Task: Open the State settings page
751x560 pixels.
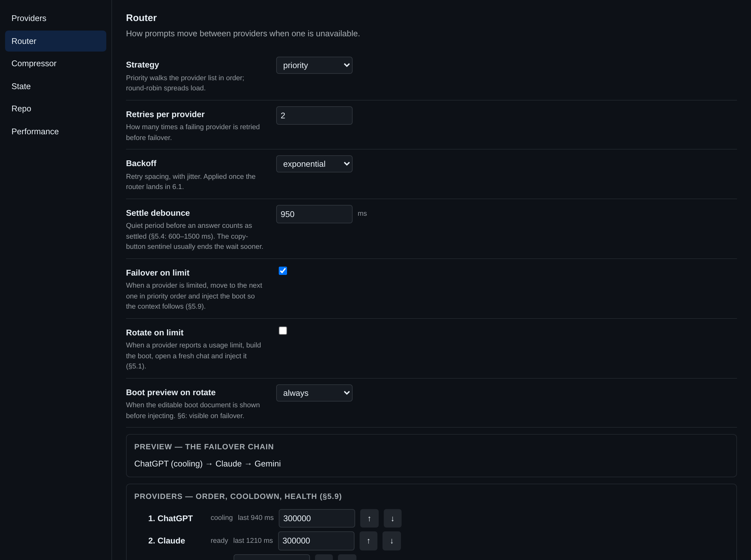Action: coord(56,87)
